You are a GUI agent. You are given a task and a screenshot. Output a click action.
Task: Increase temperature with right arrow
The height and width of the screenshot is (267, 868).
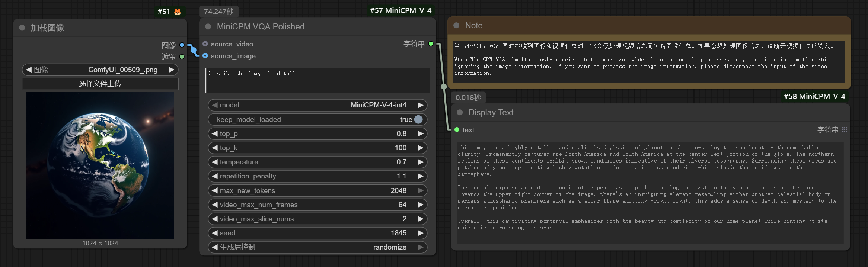coord(421,162)
